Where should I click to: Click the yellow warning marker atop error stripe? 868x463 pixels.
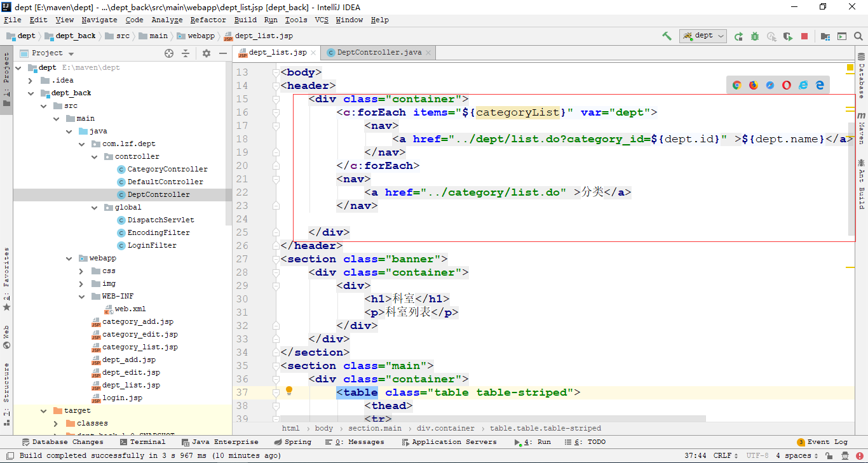click(x=850, y=67)
